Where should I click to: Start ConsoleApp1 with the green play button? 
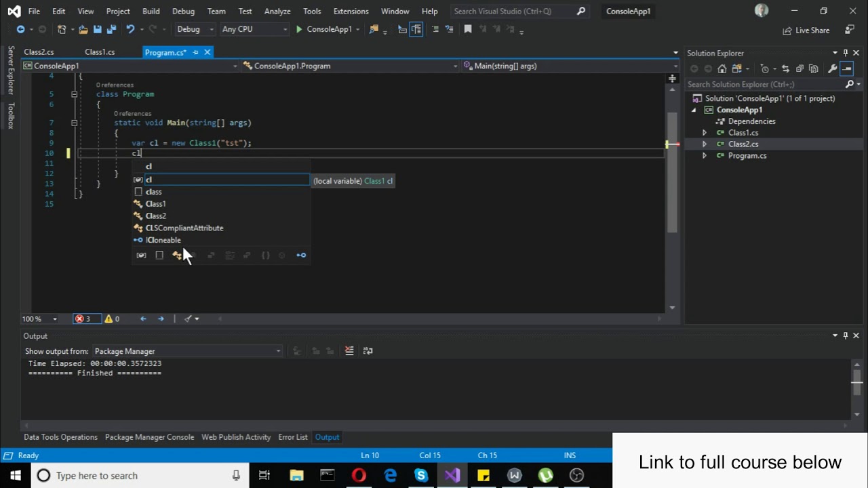tap(299, 30)
